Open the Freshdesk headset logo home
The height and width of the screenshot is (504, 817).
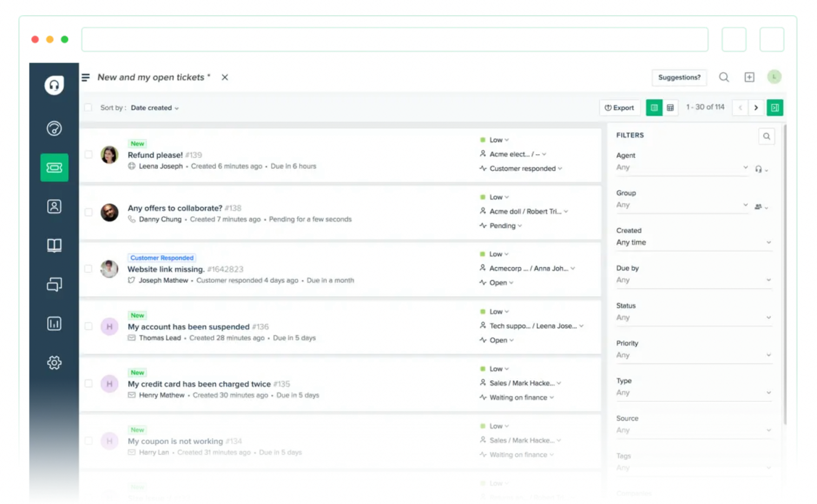coord(54,85)
